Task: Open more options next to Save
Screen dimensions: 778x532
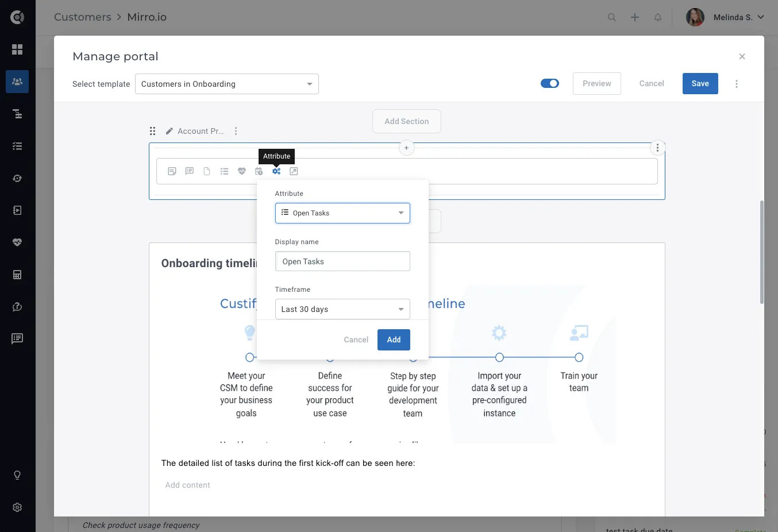Action: 737,84
